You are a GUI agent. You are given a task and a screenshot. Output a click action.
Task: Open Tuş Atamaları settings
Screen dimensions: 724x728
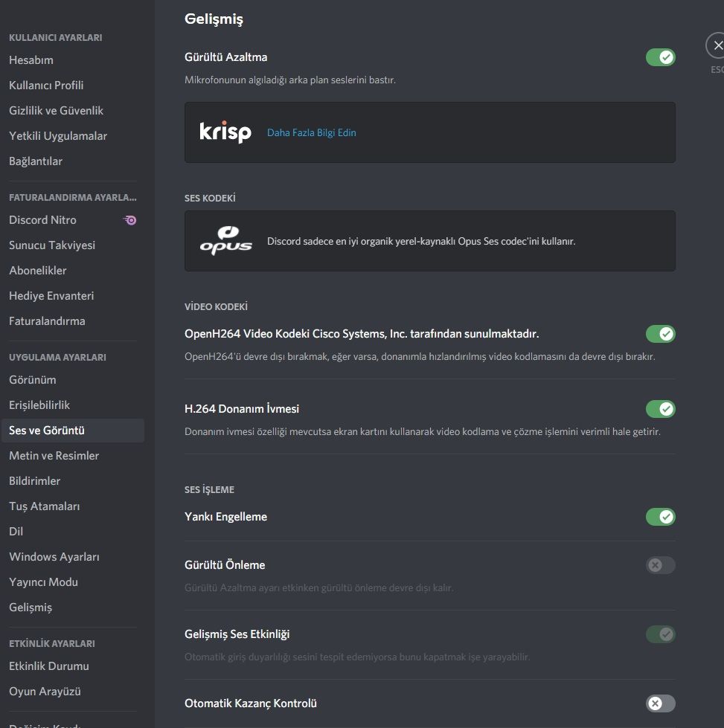click(x=45, y=506)
